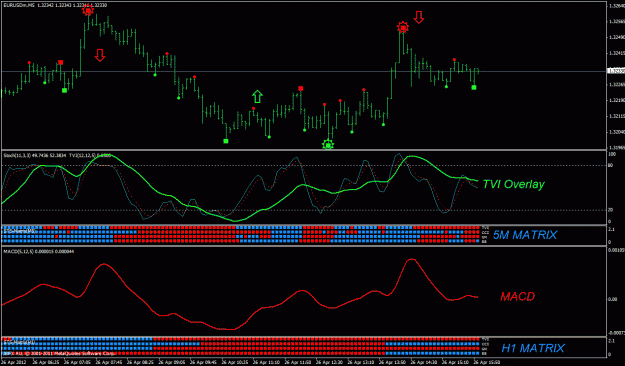Click the current price tag on the price scale

click(x=615, y=71)
